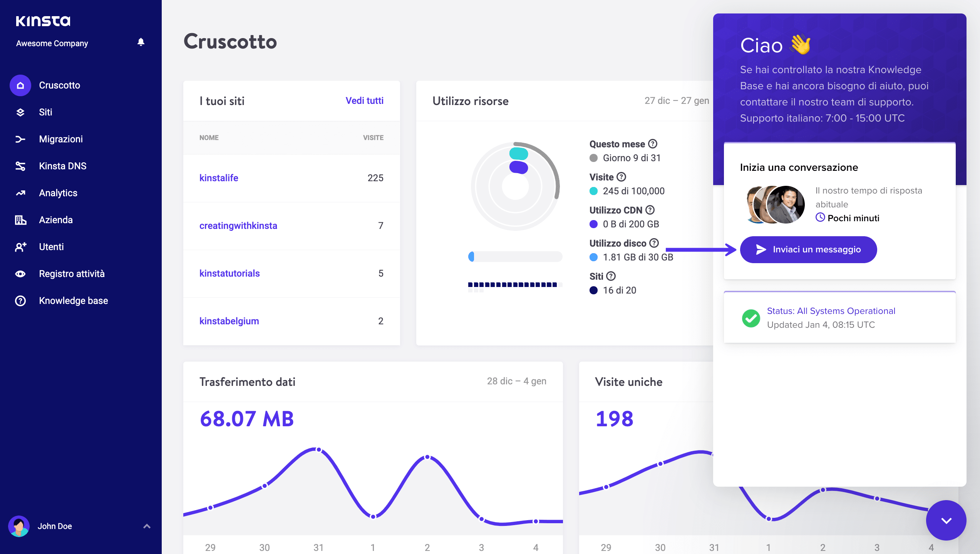
Task: Click the help icon next to Questo mese
Action: tap(653, 144)
